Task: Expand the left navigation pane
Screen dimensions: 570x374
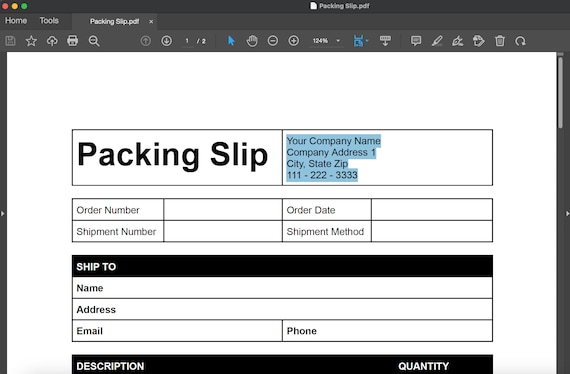Action: pos(3,213)
